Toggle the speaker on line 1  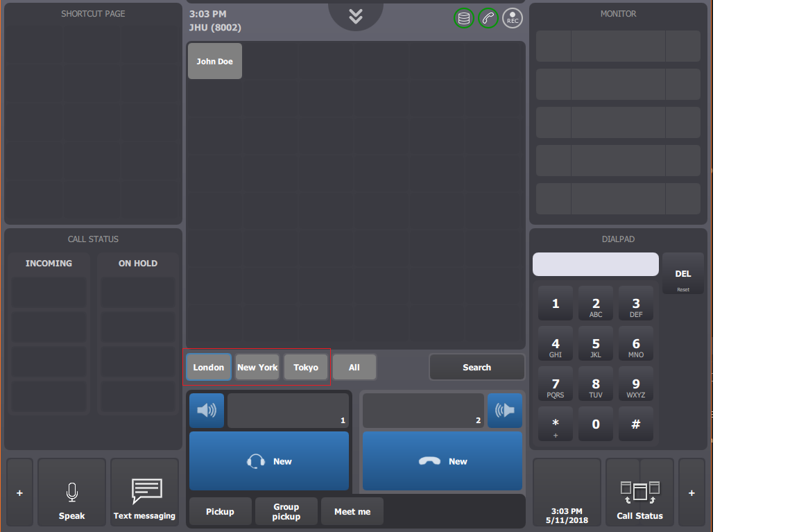tap(207, 410)
